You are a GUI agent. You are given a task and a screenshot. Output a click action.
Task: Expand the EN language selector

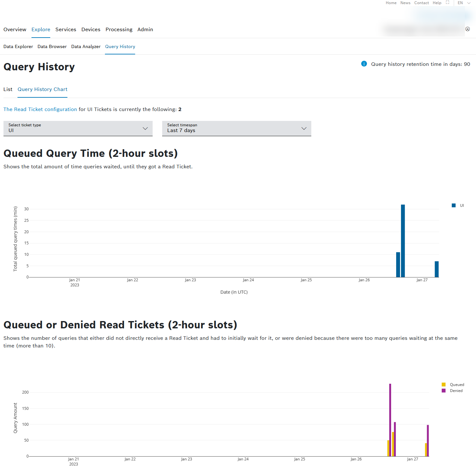[x=464, y=3]
